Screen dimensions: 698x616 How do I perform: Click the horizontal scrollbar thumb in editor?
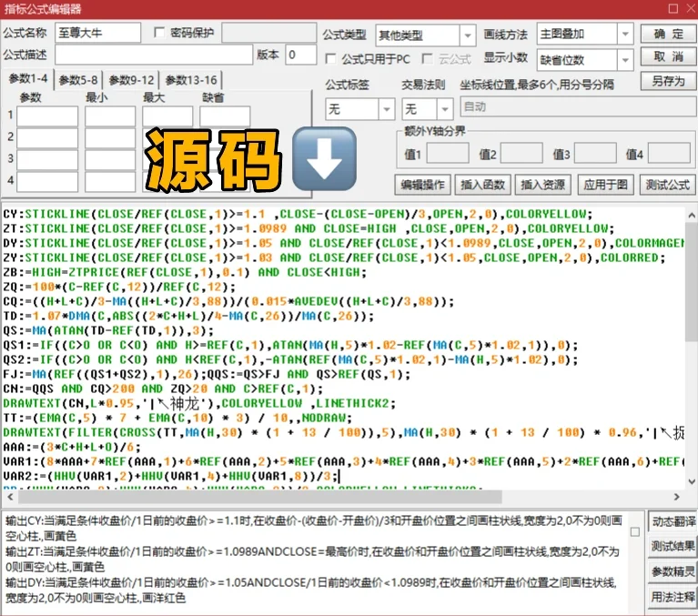[x=259, y=497]
